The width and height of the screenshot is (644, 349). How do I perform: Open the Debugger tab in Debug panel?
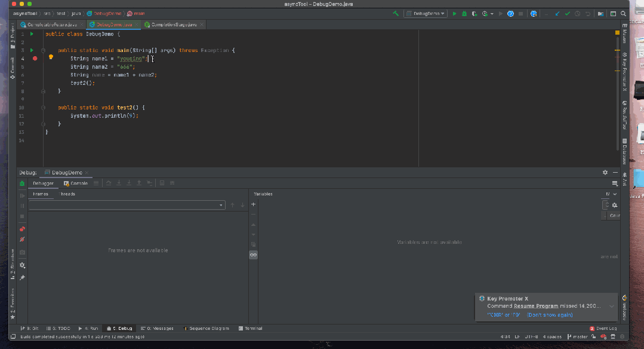43,183
